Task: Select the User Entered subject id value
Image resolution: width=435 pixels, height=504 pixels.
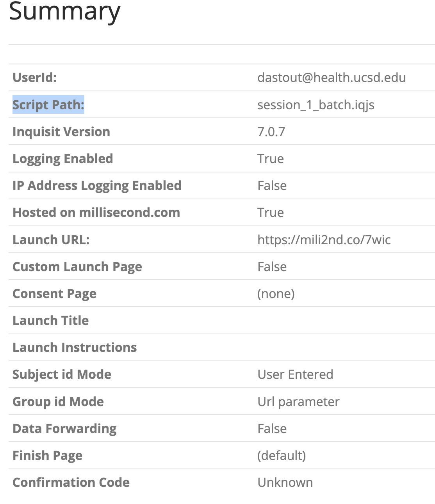Action: coord(295,374)
